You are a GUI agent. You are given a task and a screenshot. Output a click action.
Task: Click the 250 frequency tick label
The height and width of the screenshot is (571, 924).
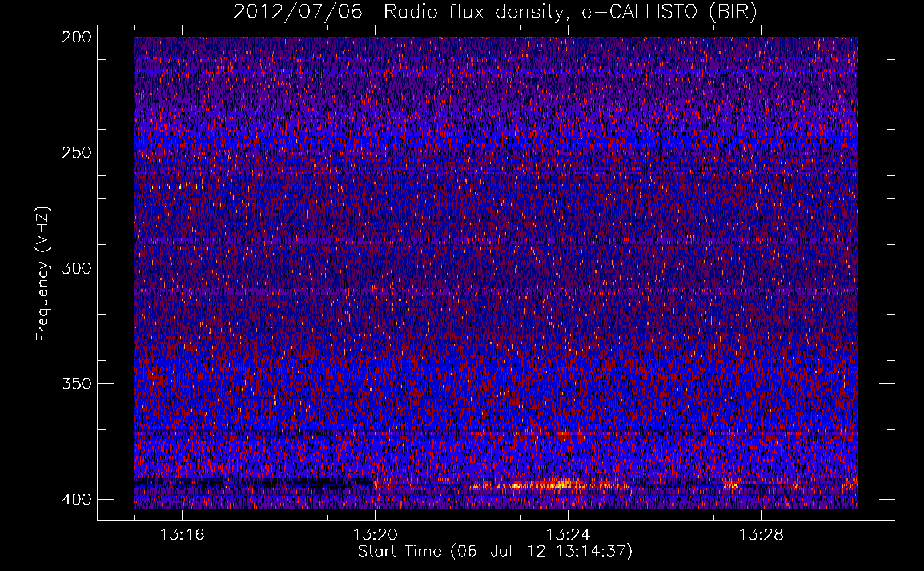(76, 152)
